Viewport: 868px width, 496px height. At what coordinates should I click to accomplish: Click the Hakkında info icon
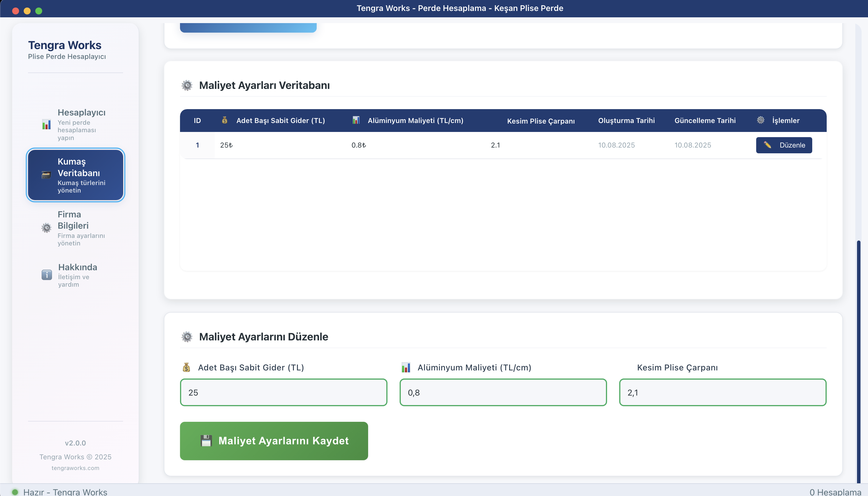coord(47,275)
